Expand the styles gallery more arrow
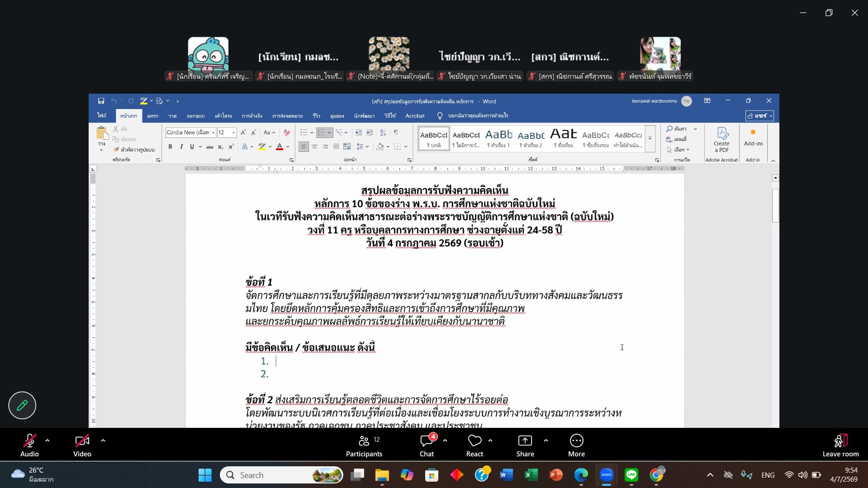Screen dimensions: 868x488 click(x=650, y=138)
